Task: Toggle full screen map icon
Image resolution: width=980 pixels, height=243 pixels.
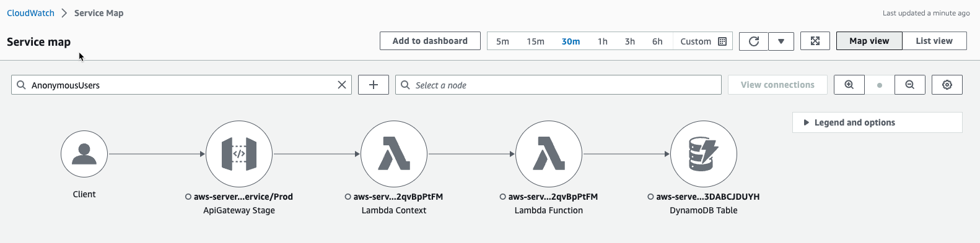Action: point(815,41)
